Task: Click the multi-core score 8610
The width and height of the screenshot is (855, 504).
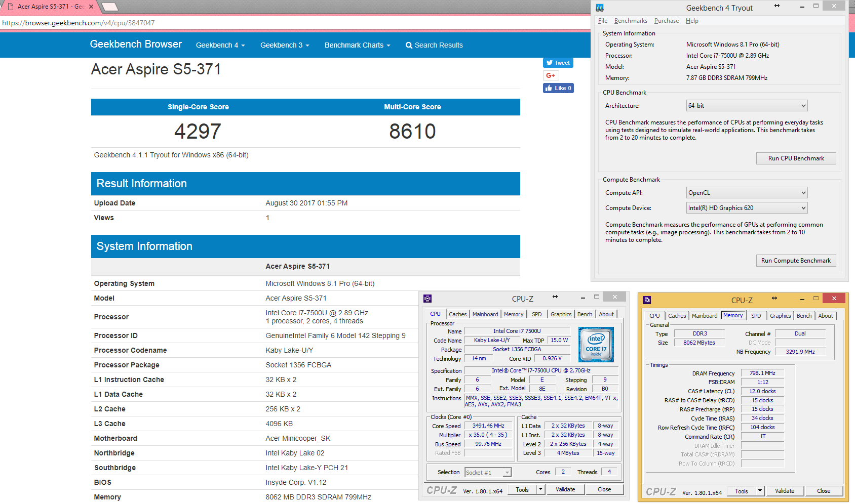Action: 412,132
